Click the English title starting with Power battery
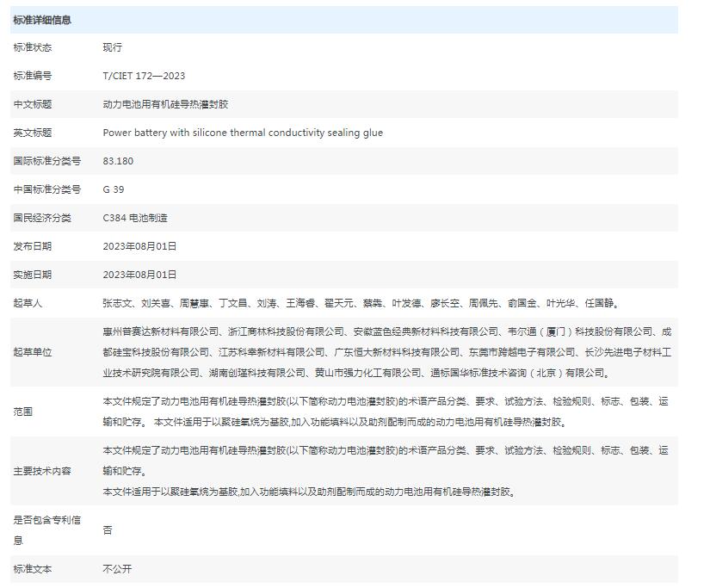710x588 pixels. coord(243,133)
